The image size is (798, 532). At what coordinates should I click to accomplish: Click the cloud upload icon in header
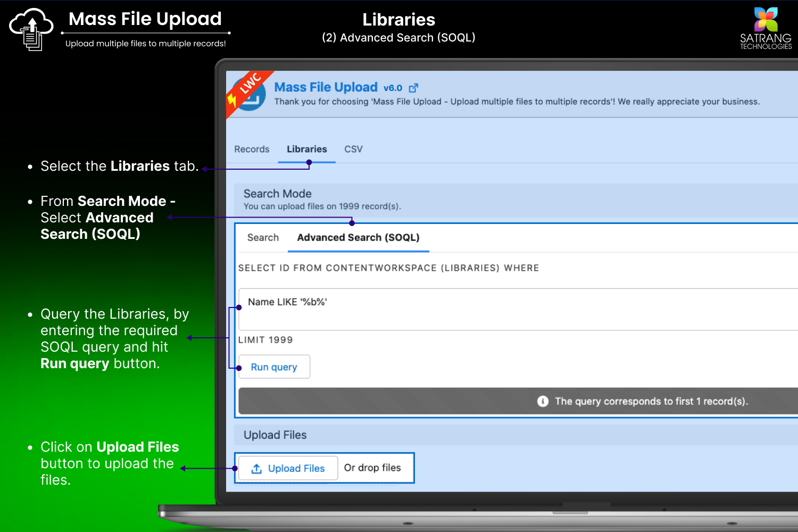tap(31, 29)
